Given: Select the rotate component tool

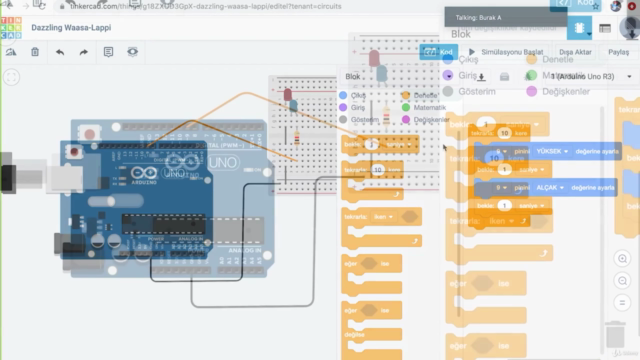Looking at the screenshot, I should coord(11,52).
